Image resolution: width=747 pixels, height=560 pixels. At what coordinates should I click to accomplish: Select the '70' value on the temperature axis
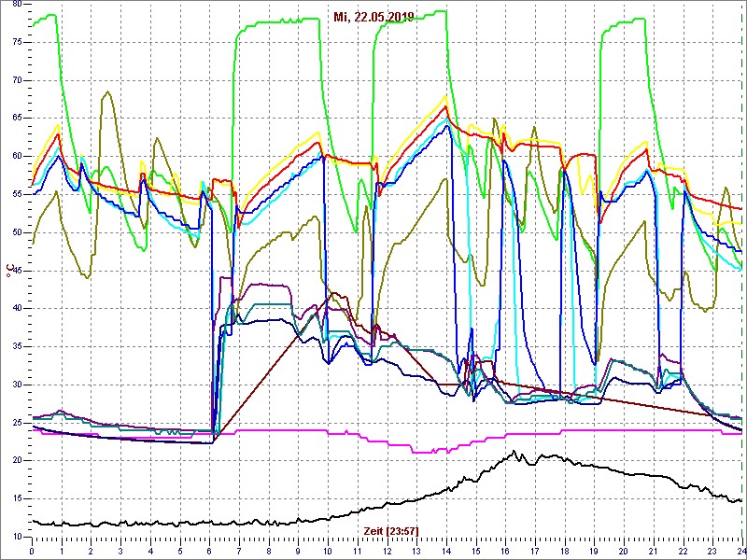click(17, 80)
